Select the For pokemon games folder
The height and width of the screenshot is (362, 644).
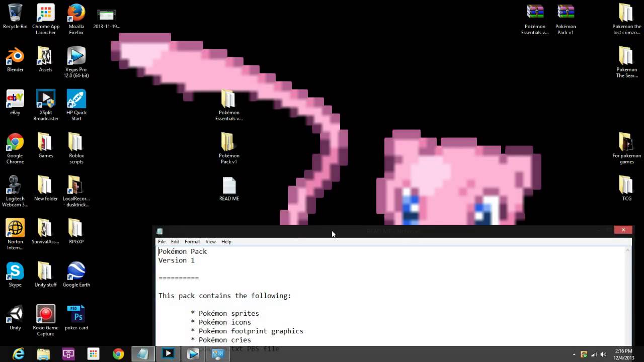pyautogui.click(x=626, y=149)
